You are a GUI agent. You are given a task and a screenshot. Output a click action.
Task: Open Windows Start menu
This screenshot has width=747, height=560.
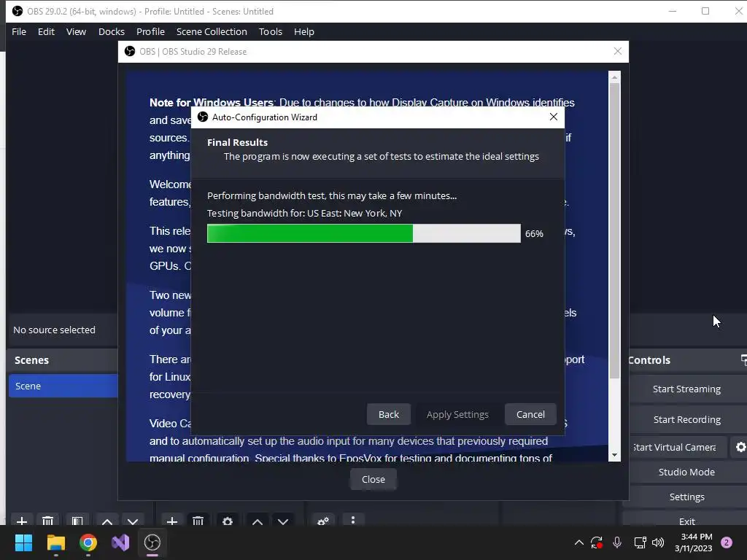click(x=23, y=542)
